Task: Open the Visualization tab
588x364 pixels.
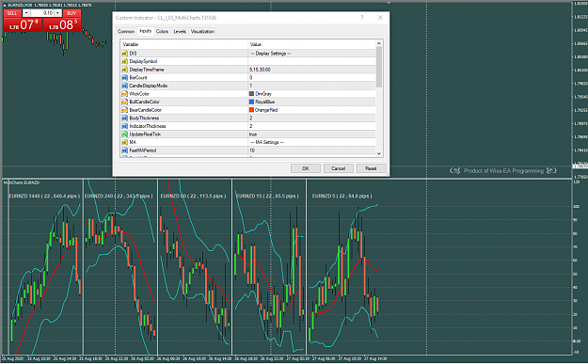Action: point(202,31)
